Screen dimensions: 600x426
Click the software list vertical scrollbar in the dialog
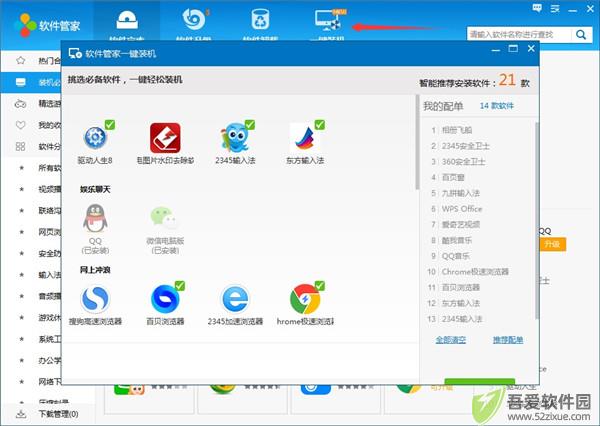[417, 142]
